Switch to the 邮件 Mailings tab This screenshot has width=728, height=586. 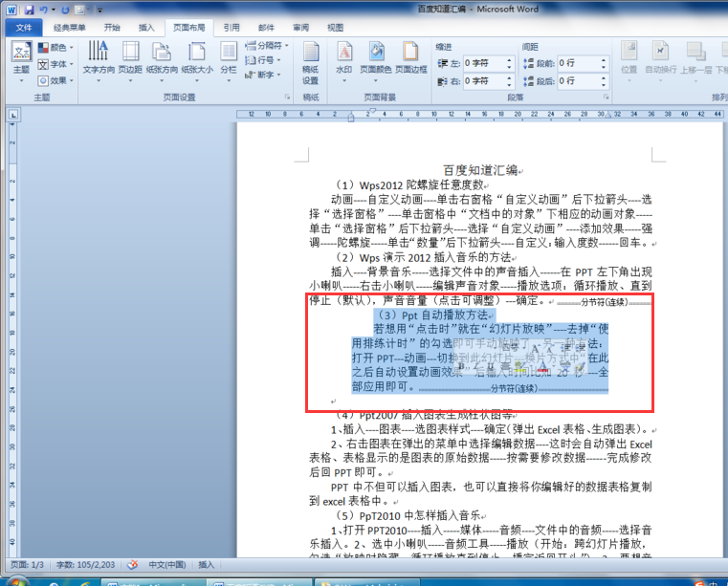pos(266,28)
